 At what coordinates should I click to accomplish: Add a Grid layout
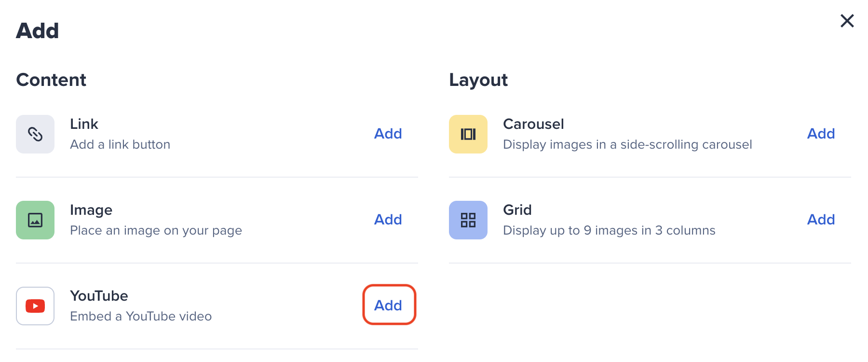click(x=821, y=220)
